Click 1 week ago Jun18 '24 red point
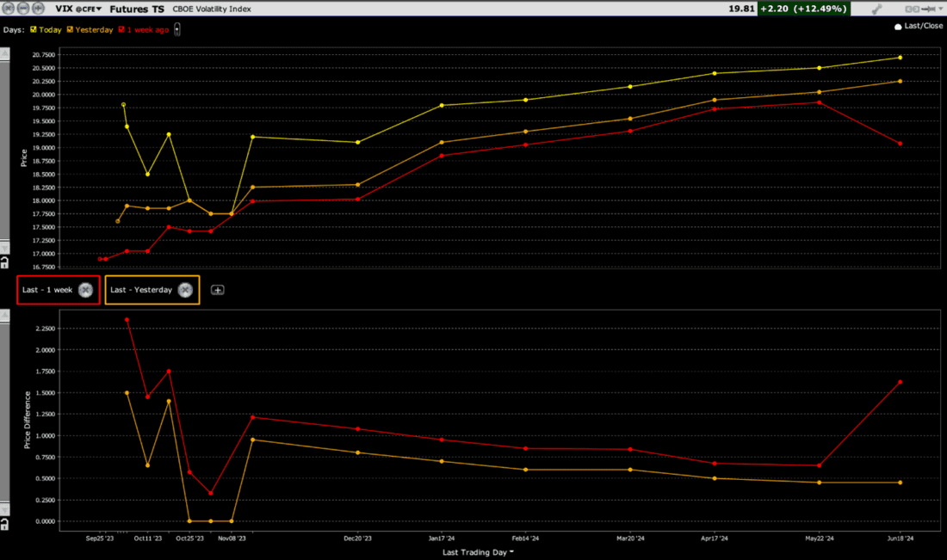The height and width of the screenshot is (560, 947). (901, 144)
